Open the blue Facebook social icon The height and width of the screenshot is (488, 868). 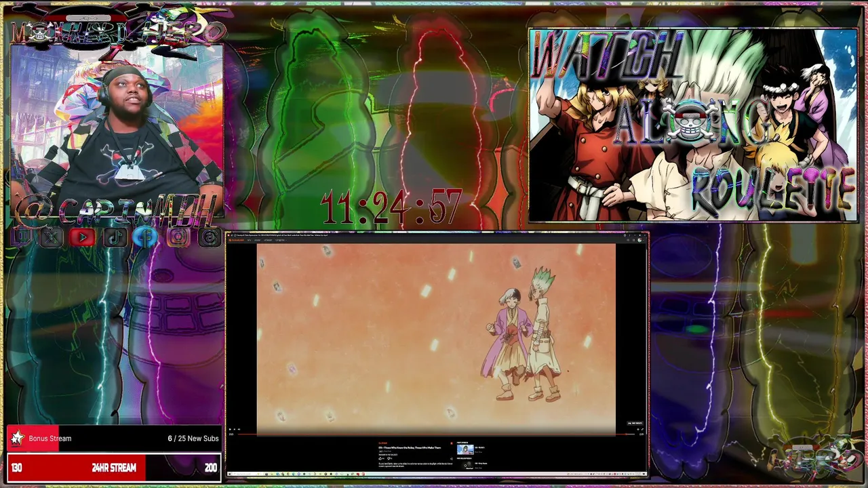146,237
